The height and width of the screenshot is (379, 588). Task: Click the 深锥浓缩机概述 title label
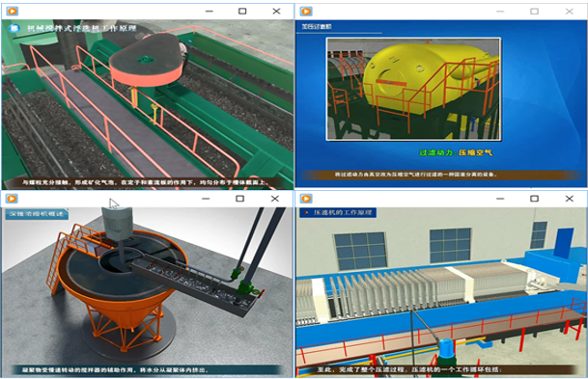coord(37,214)
